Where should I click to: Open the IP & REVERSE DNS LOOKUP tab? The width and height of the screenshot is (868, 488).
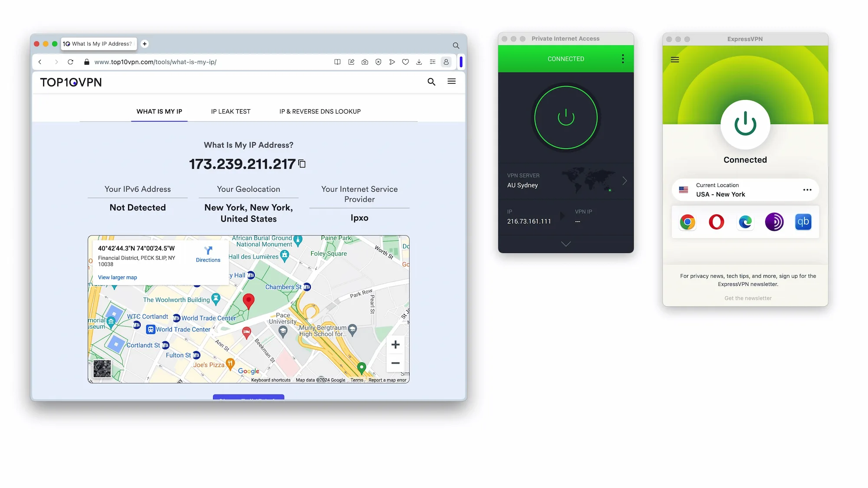[x=319, y=111]
